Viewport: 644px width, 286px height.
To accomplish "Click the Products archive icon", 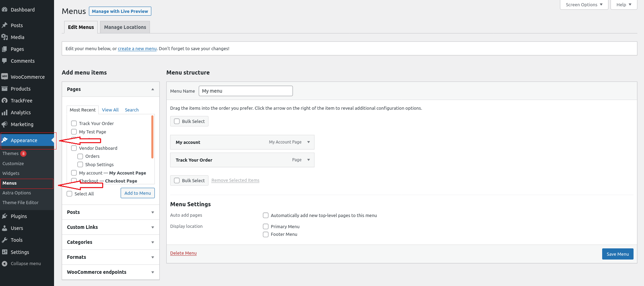I will click(5, 88).
